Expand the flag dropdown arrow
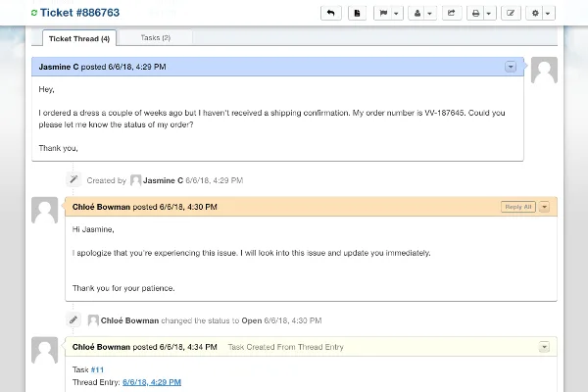Image resolution: width=588 pixels, height=392 pixels. point(397,14)
